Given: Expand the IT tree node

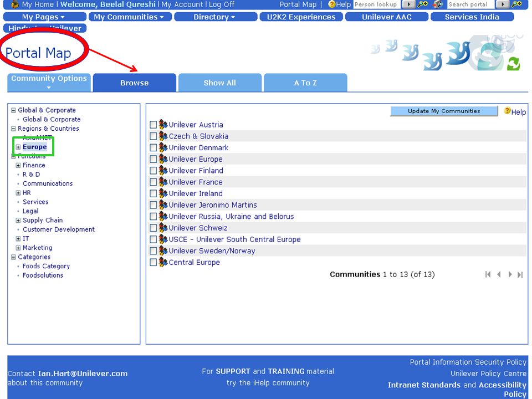Looking at the screenshot, I should coord(18,238).
